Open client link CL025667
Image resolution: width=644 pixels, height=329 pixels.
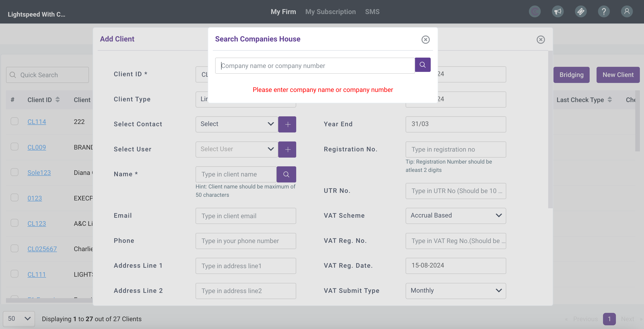[42, 249]
